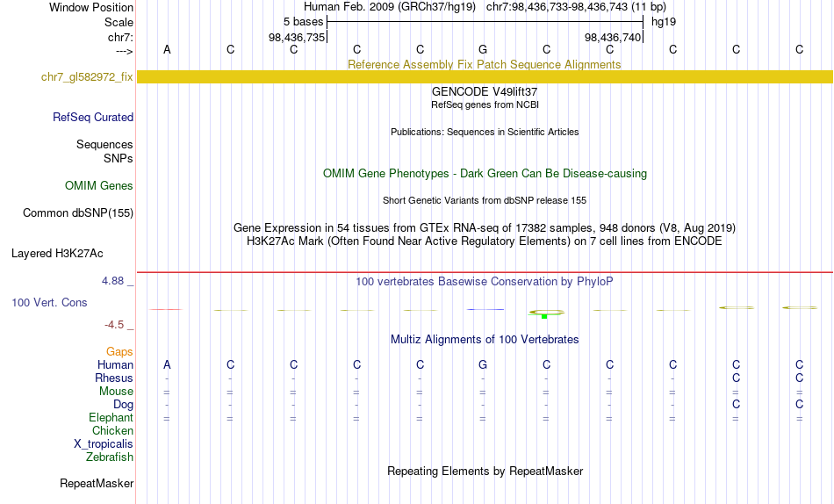Select the Dog species label
834x504 pixels.
(124, 405)
